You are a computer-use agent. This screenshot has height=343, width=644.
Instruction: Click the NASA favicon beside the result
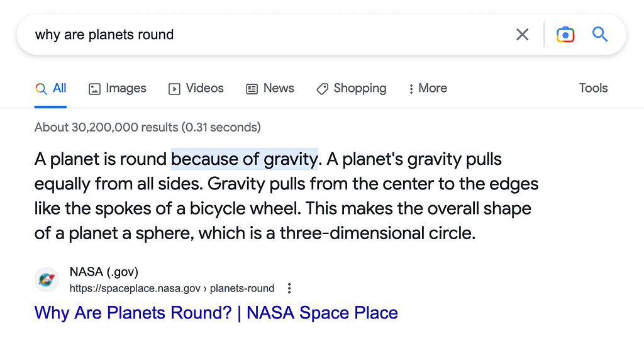click(x=47, y=279)
